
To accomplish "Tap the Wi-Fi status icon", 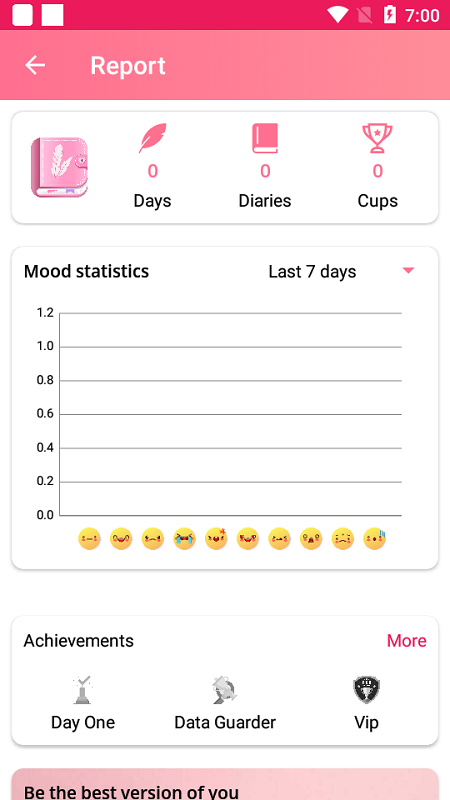I will coord(337,15).
